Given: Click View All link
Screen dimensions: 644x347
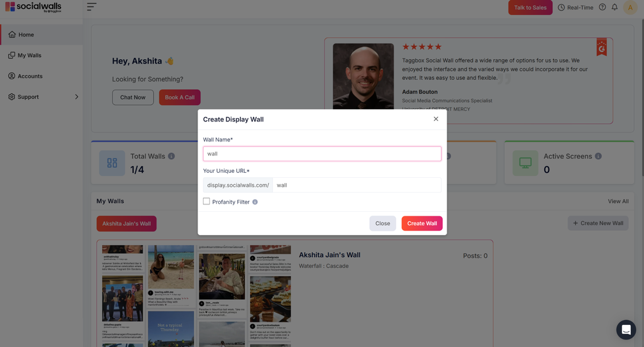Looking at the screenshot, I should (x=618, y=201).
